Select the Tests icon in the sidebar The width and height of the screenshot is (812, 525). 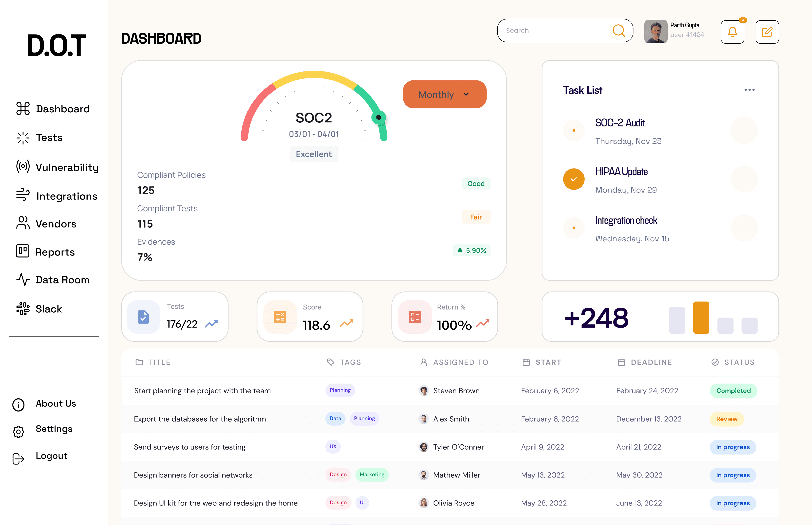click(x=23, y=137)
